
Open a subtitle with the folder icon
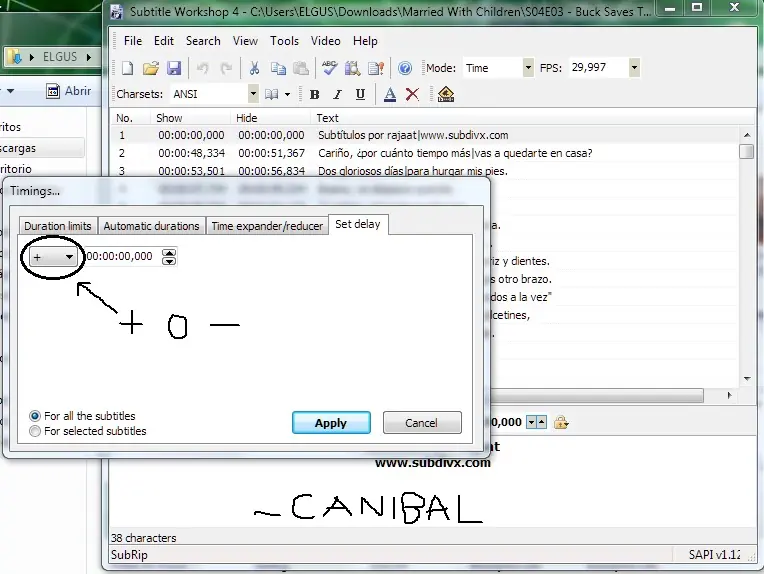tap(151, 68)
